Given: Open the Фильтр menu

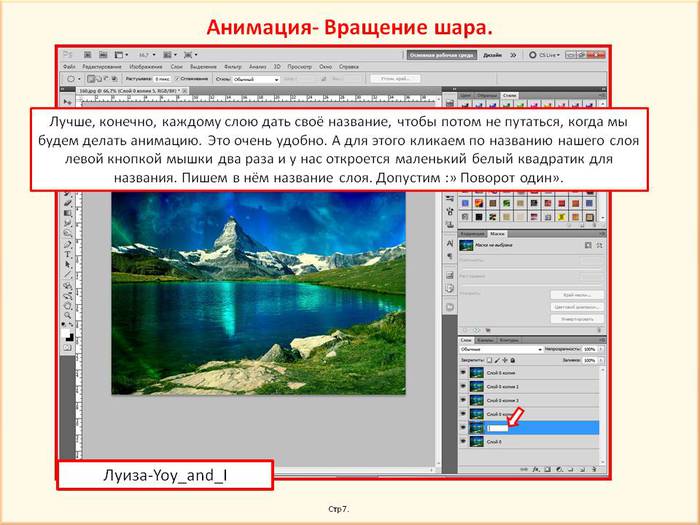Looking at the screenshot, I should tap(233, 67).
